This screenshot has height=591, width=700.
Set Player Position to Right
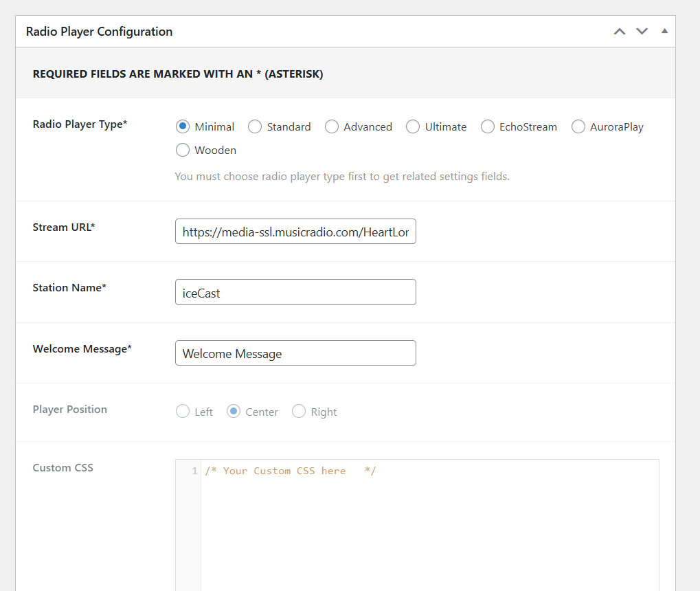299,411
